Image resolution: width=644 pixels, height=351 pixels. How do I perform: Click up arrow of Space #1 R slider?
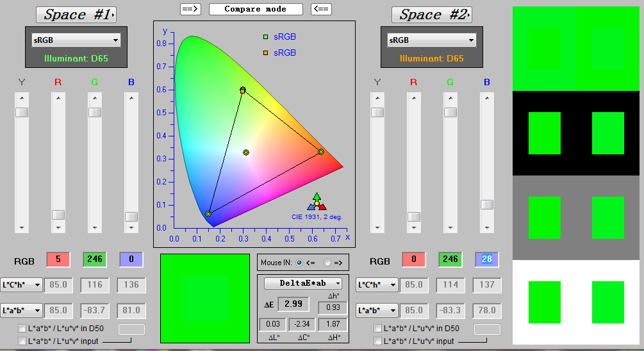coord(58,98)
